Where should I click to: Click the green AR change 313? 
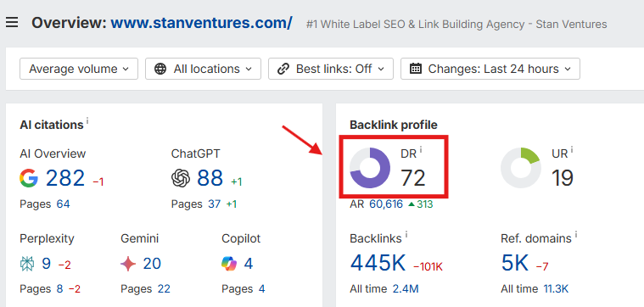coord(421,204)
